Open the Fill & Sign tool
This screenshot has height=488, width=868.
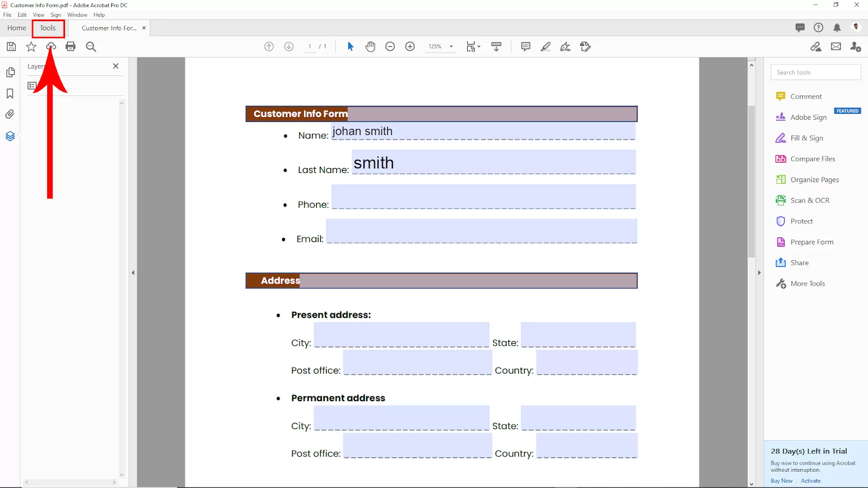(x=799, y=138)
